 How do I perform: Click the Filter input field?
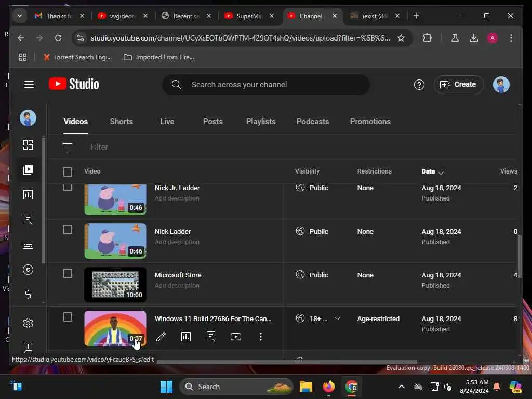point(99,147)
